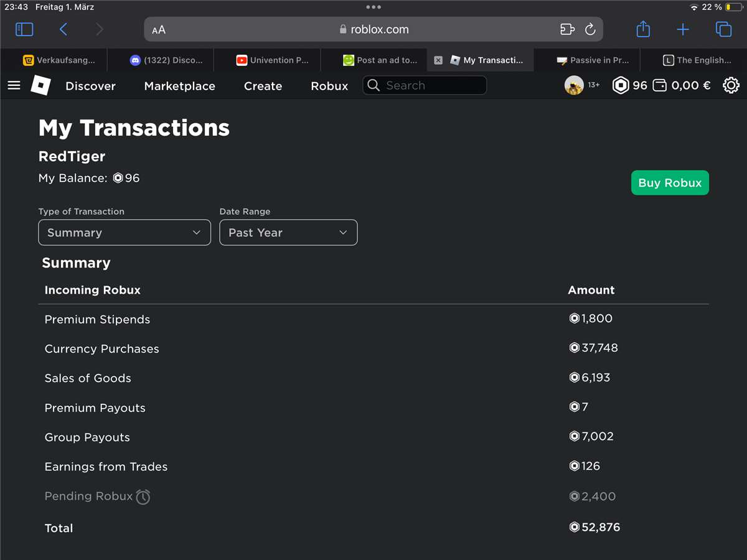The image size is (747, 560).
Task: Open Safari sidebar panel icon
Action: tap(24, 29)
